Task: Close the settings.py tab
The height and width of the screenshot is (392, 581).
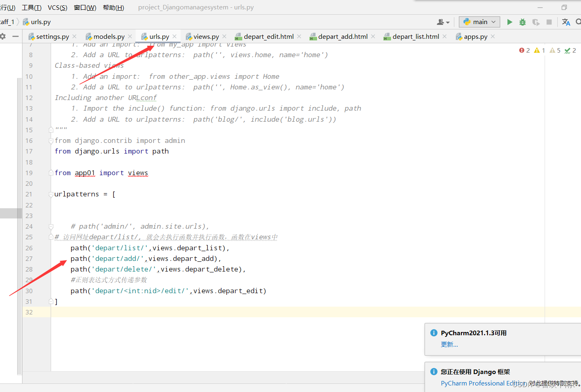Action: point(74,37)
